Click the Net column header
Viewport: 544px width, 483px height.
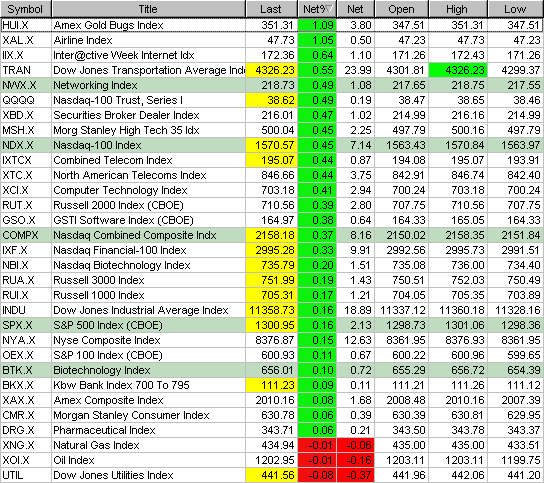click(356, 9)
